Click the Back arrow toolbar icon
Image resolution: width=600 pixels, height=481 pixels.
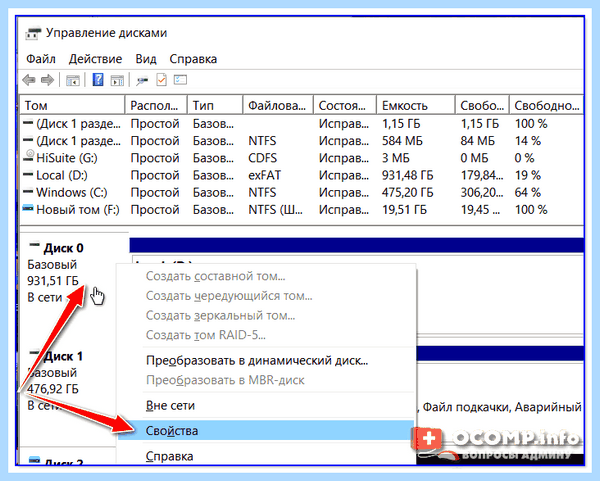tap(29, 80)
